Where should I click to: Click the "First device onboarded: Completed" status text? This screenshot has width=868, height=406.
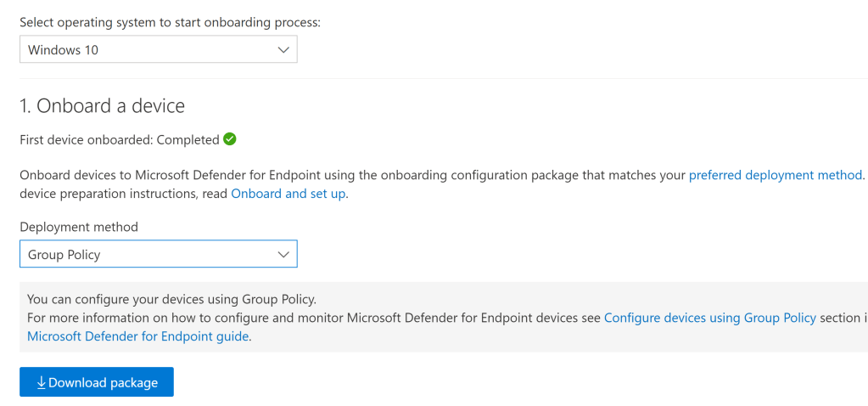[119, 139]
